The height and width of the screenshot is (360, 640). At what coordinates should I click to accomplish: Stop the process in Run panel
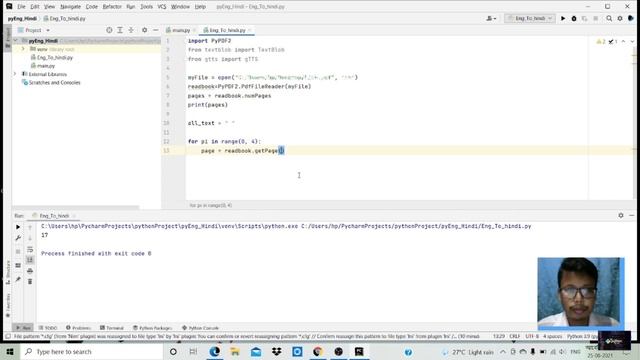(x=18, y=251)
